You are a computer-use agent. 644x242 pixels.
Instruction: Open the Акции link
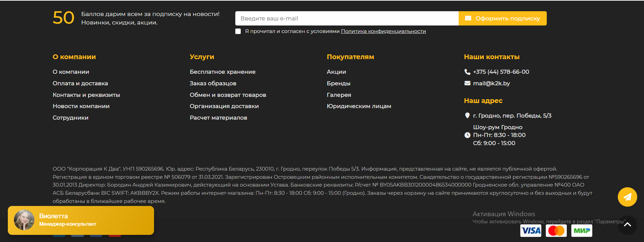[336, 72]
